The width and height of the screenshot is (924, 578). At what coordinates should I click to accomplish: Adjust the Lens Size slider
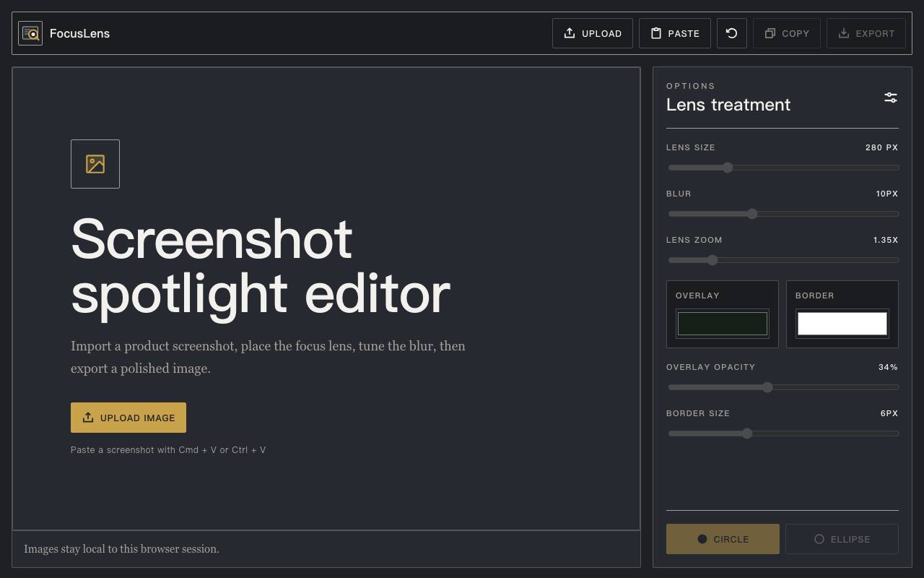tap(783, 168)
